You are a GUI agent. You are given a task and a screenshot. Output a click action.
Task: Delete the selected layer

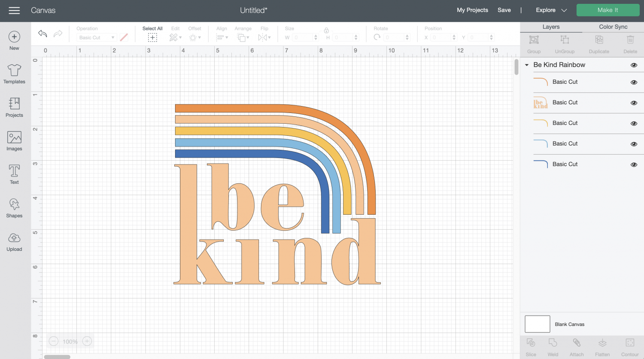[630, 44]
